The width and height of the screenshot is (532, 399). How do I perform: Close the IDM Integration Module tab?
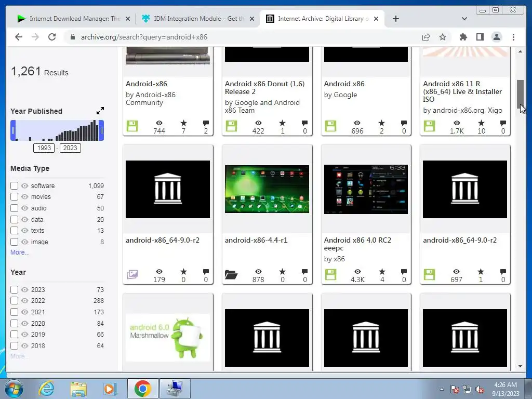pyautogui.click(x=252, y=19)
